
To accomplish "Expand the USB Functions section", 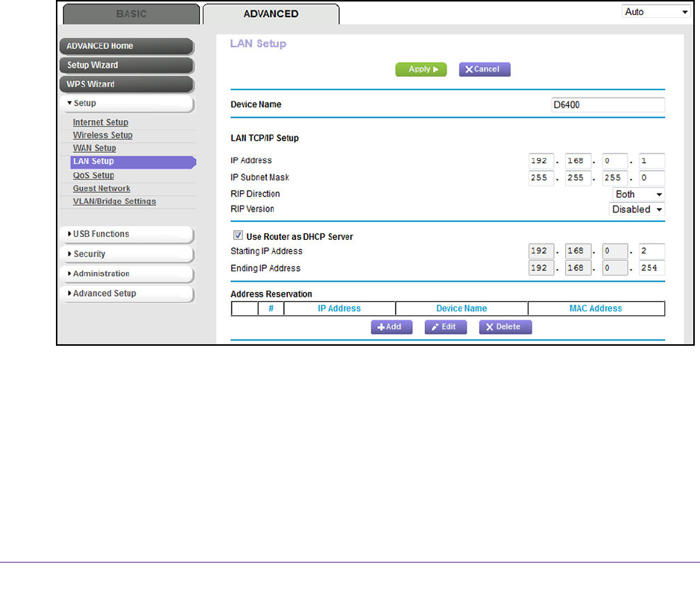I will (127, 235).
